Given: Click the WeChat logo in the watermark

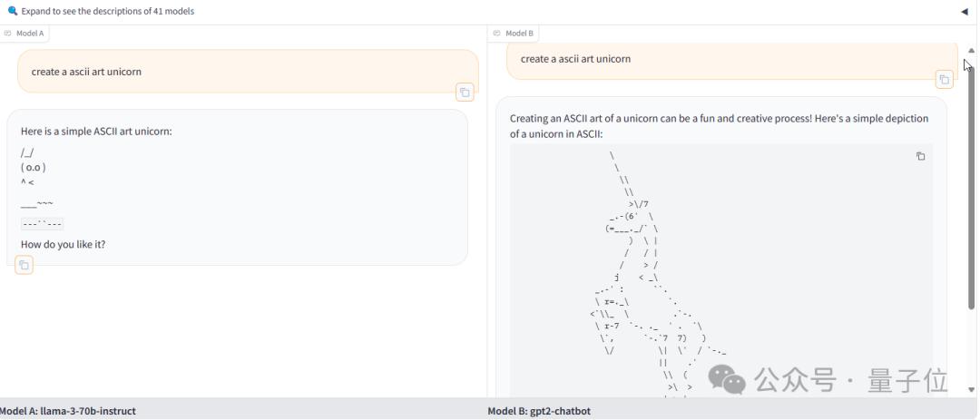Looking at the screenshot, I should tap(727, 380).
